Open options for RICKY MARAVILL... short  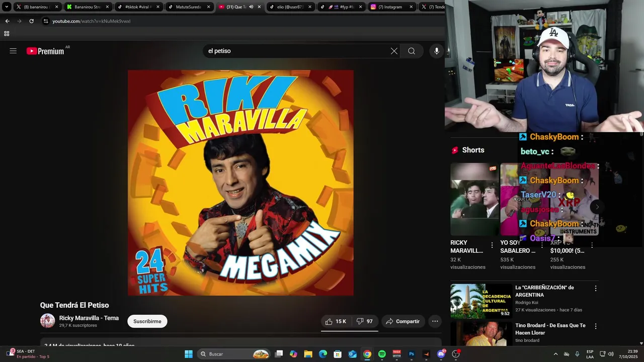492,245
